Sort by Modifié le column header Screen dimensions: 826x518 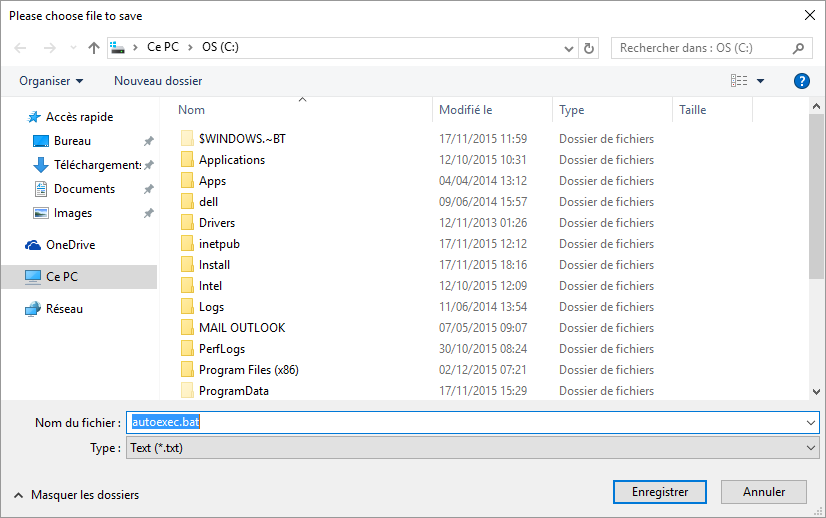(x=466, y=110)
